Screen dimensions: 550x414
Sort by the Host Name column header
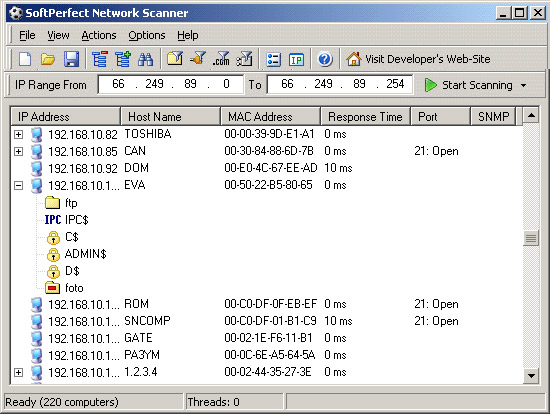pyautogui.click(x=170, y=116)
